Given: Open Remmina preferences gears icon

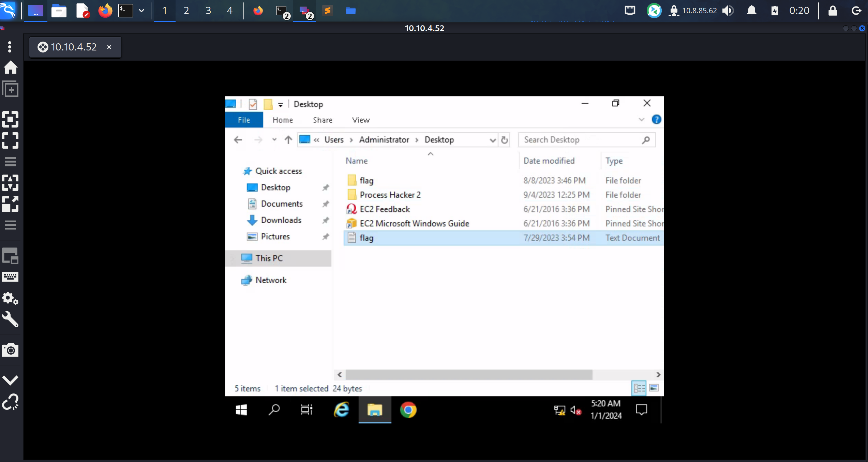Looking at the screenshot, I should (10, 298).
